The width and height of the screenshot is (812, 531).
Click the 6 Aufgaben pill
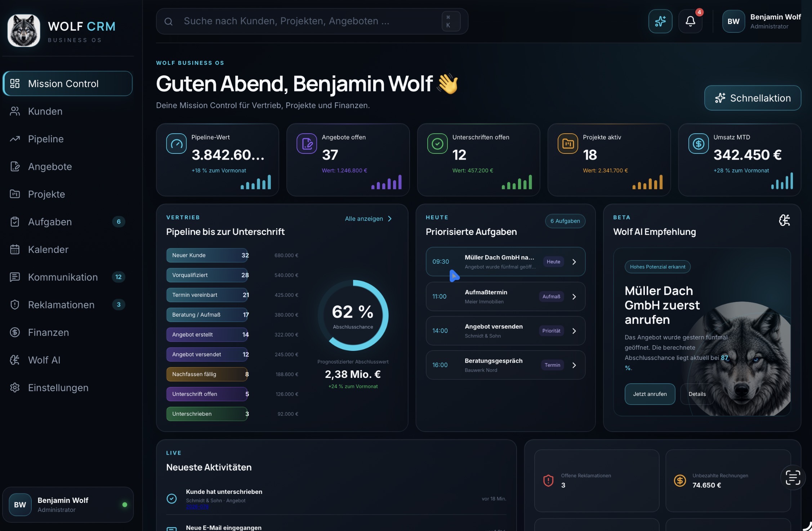point(565,221)
